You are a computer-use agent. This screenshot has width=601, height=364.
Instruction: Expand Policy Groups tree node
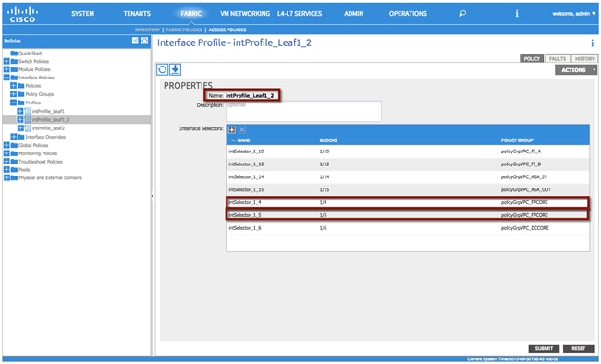tap(14, 94)
